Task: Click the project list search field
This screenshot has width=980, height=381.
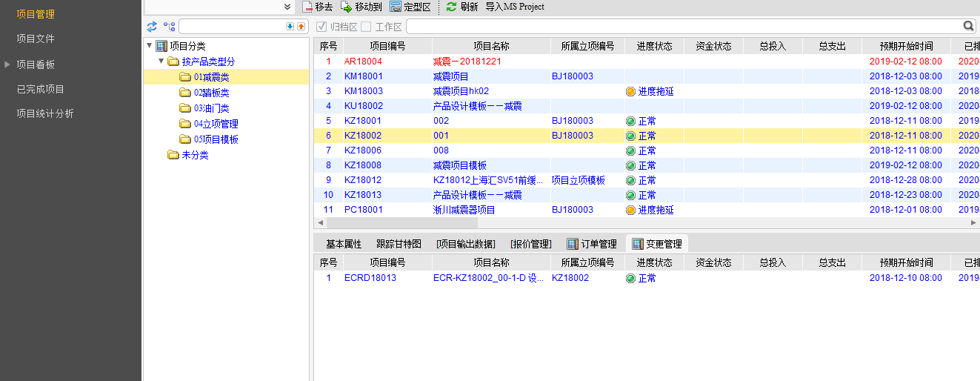Action: (x=684, y=27)
